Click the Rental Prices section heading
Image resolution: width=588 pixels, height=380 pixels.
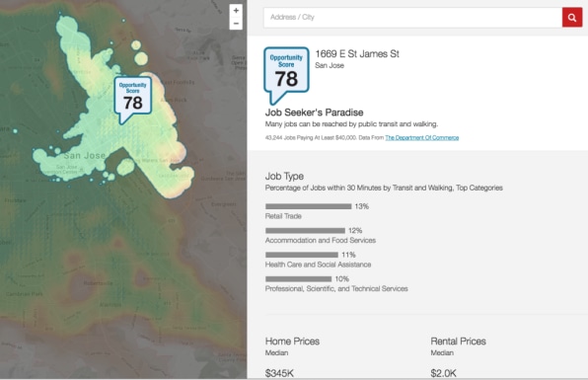point(458,341)
